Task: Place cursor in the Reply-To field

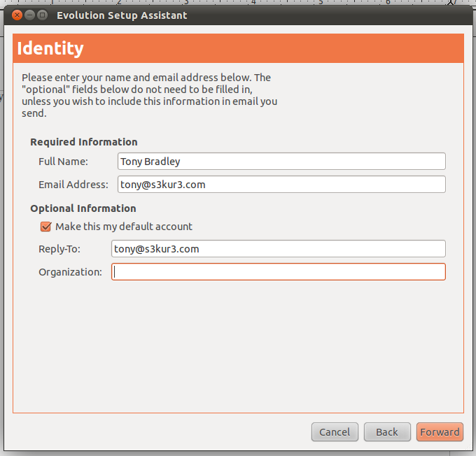Action: (279, 249)
